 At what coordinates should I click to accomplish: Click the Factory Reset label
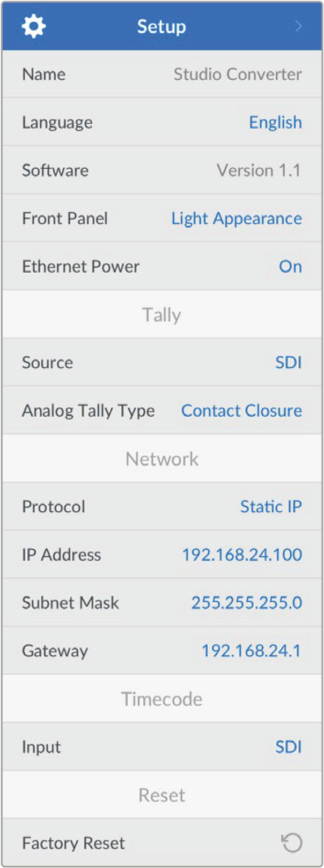[x=73, y=843]
